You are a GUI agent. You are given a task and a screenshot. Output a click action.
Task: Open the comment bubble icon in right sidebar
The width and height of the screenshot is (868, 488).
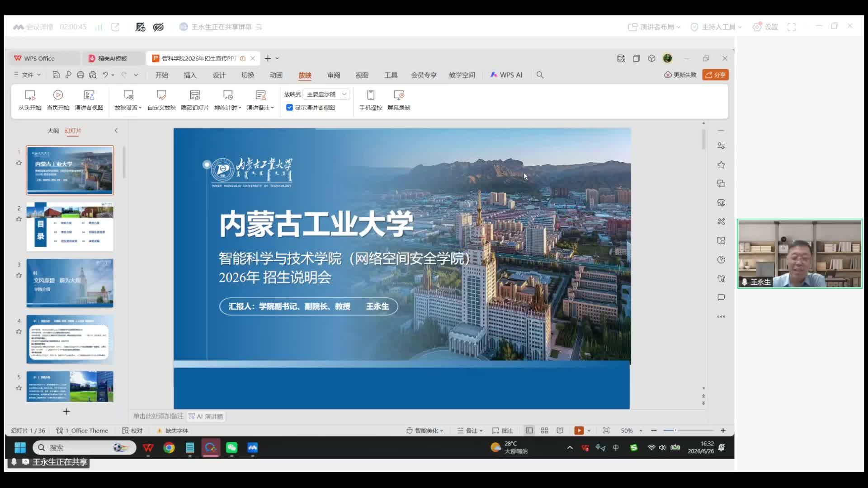pos(721,297)
